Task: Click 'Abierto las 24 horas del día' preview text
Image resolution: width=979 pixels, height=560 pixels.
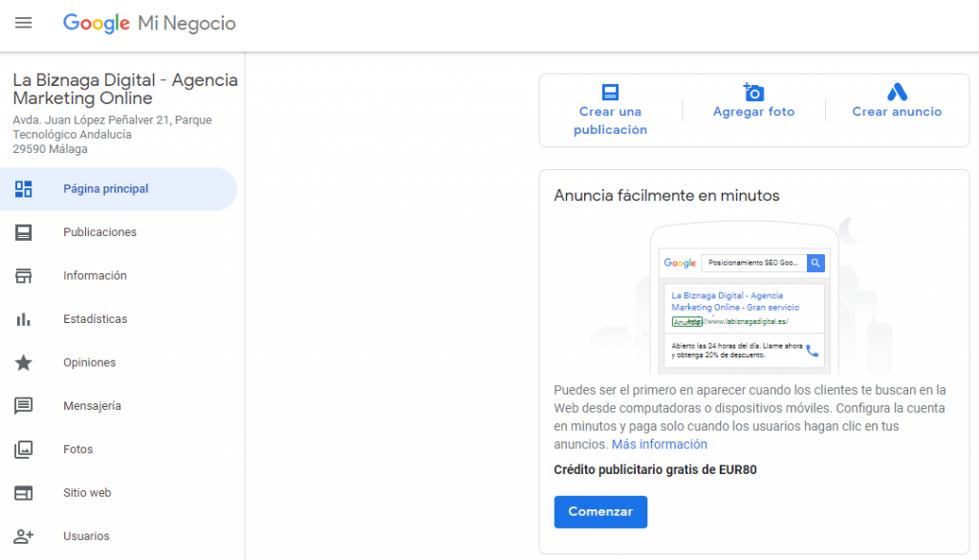Action: 737,350
